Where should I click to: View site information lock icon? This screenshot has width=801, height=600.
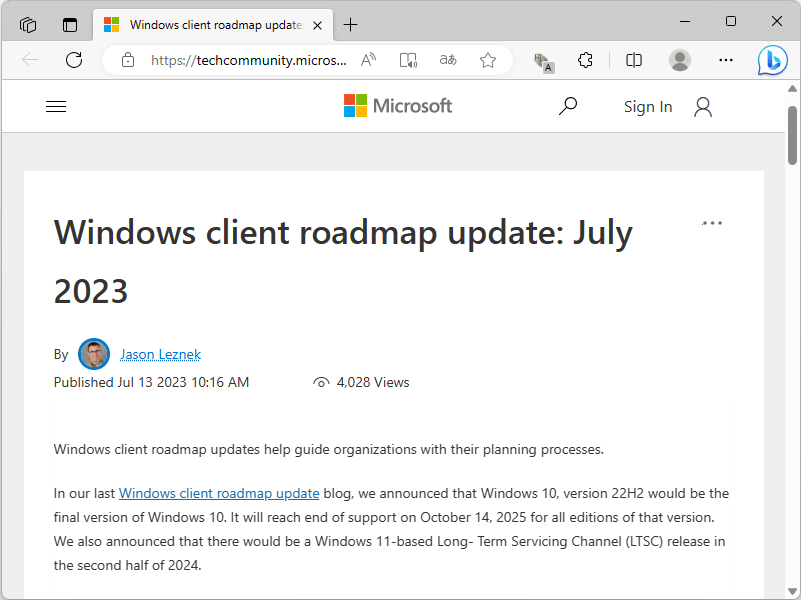[x=128, y=60]
